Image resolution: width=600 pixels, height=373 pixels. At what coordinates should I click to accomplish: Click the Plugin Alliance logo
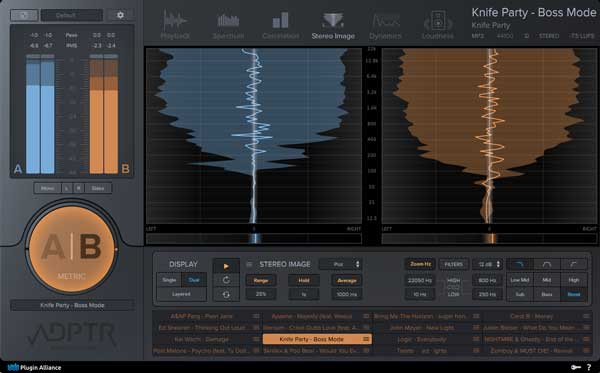pos(34,367)
